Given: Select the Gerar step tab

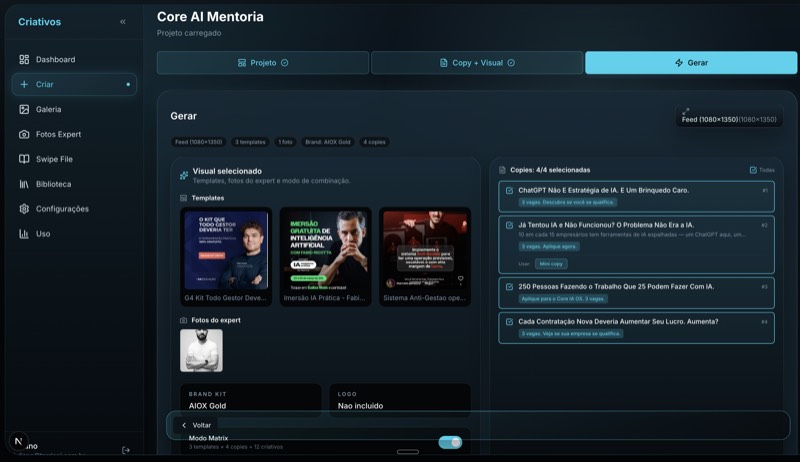Looking at the screenshot, I should click(x=691, y=63).
